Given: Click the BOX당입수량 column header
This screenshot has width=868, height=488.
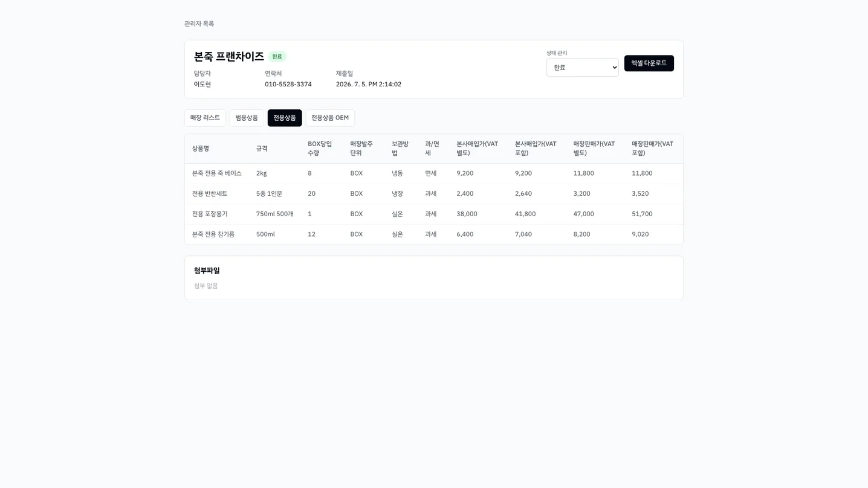Looking at the screenshot, I should 320,149.
